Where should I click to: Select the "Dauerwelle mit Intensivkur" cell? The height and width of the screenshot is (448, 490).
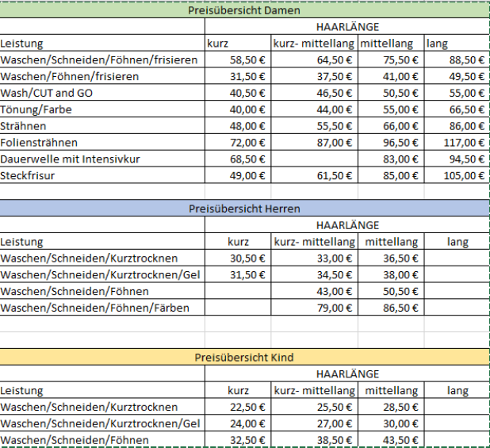click(x=71, y=159)
